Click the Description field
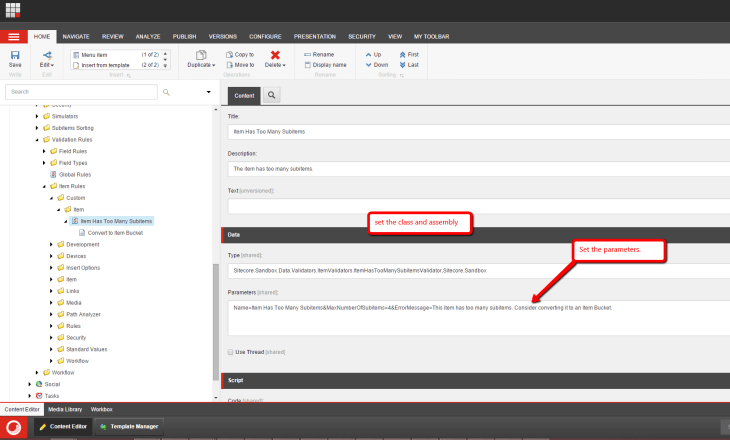Image resolution: width=730 pixels, height=440 pixels. 479,169
